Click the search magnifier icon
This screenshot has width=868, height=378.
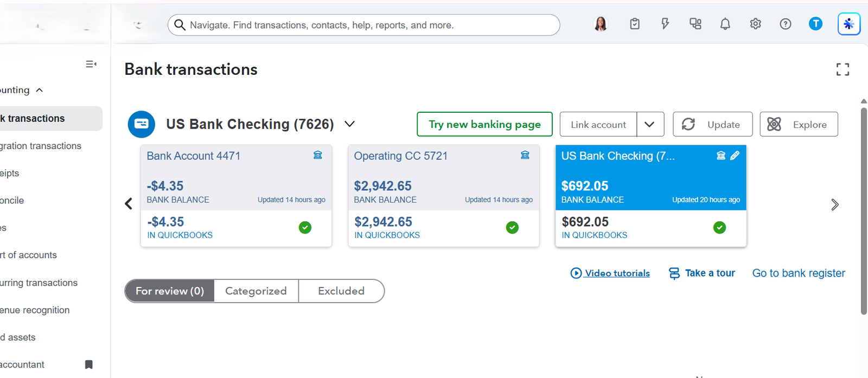click(180, 25)
